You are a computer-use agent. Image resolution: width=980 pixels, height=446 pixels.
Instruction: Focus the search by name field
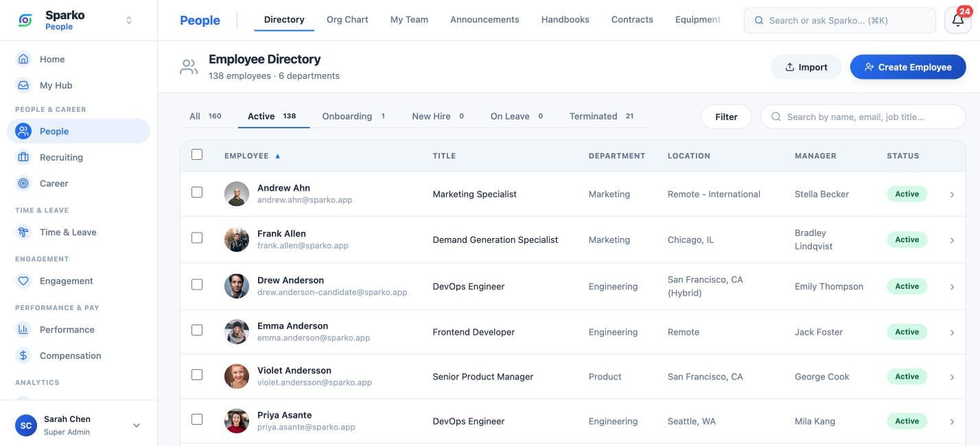pos(863,117)
